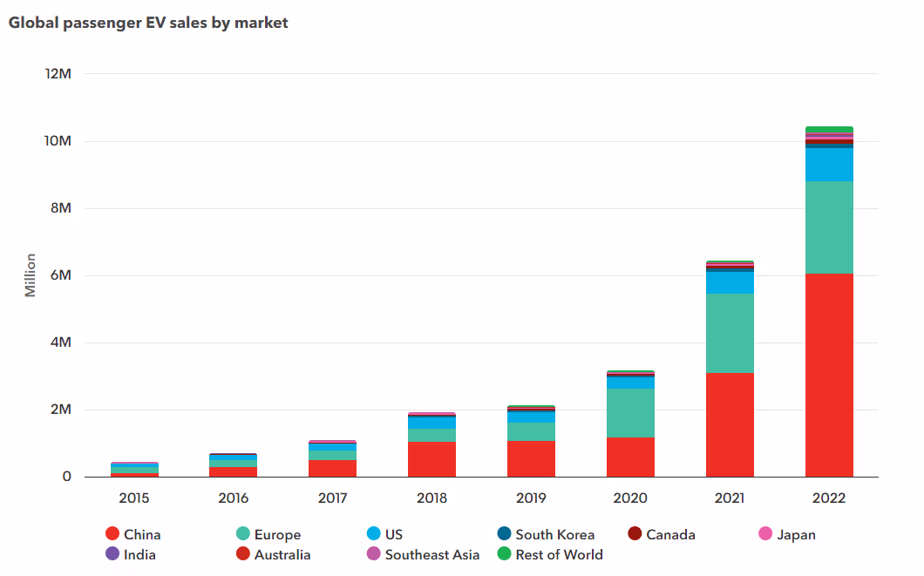924x576 pixels.
Task: Click the US segment of the 2021 bar
Action: coord(730,282)
